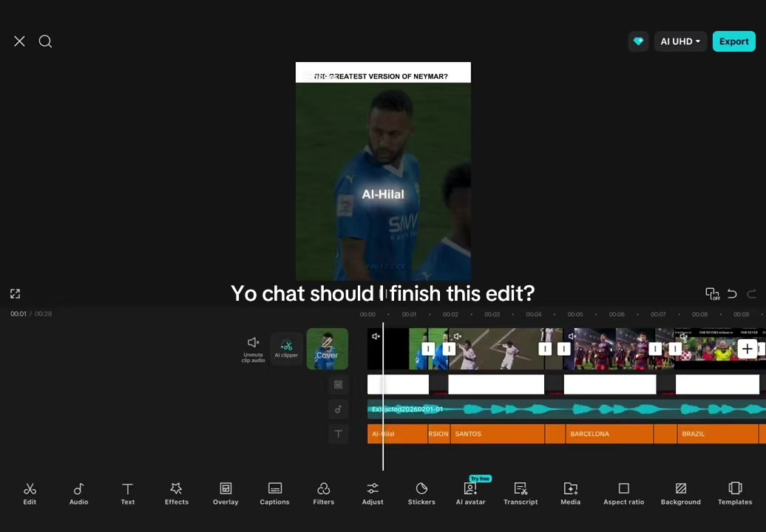Open the Adjust tool
The image size is (766, 532).
point(373,494)
